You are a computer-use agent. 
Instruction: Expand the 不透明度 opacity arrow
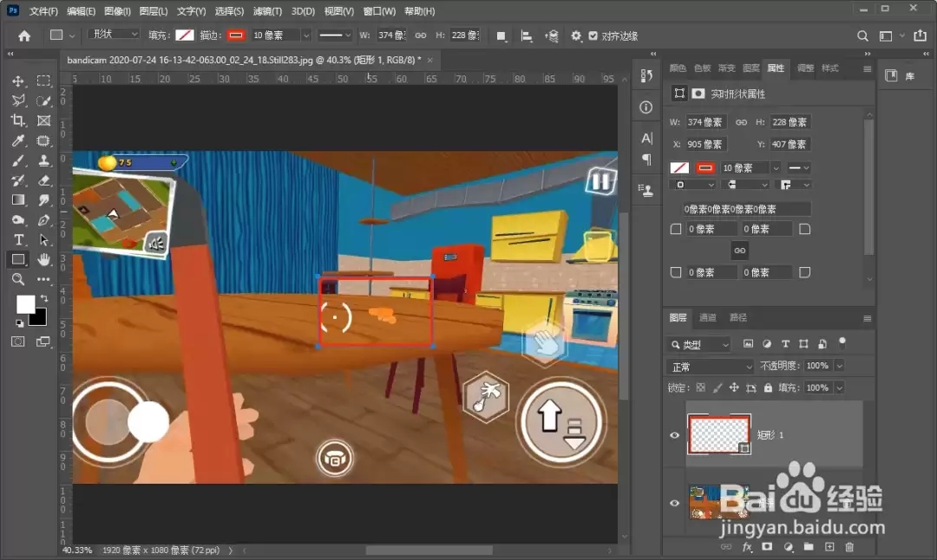click(x=839, y=366)
